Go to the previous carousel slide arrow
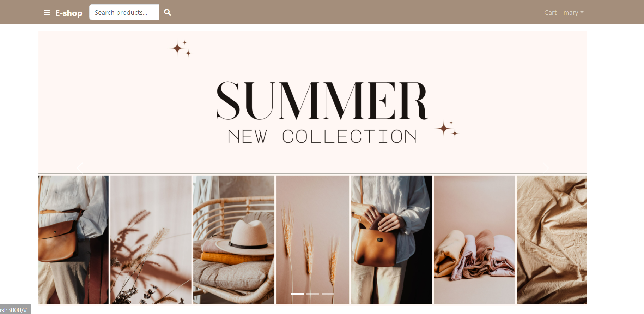Screen dimensions: 644x314 click(80, 167)
